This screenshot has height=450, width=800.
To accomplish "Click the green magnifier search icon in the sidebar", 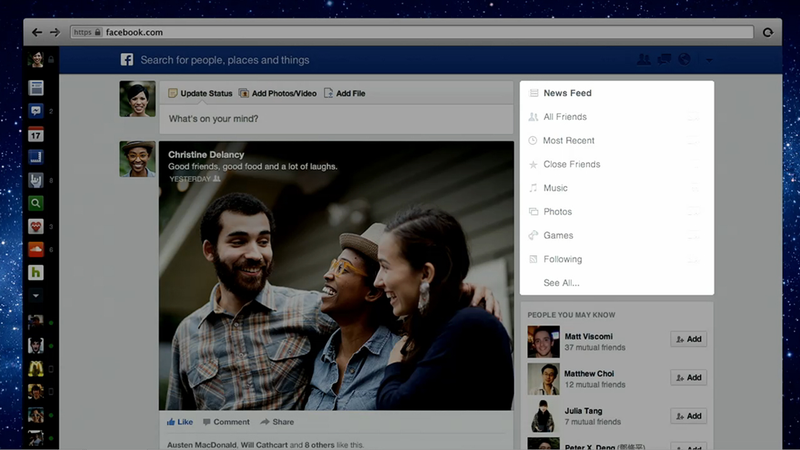I will (36, 203).
